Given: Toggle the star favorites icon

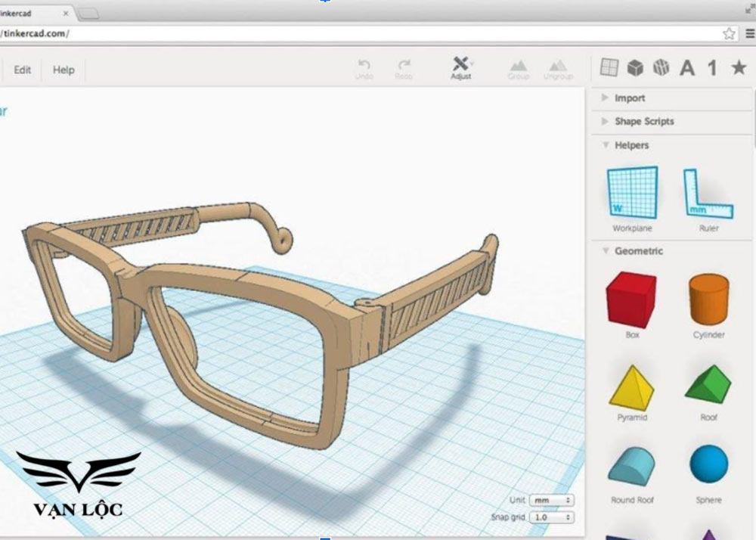Looking at the screenshot, I should [x=737, y=67].
